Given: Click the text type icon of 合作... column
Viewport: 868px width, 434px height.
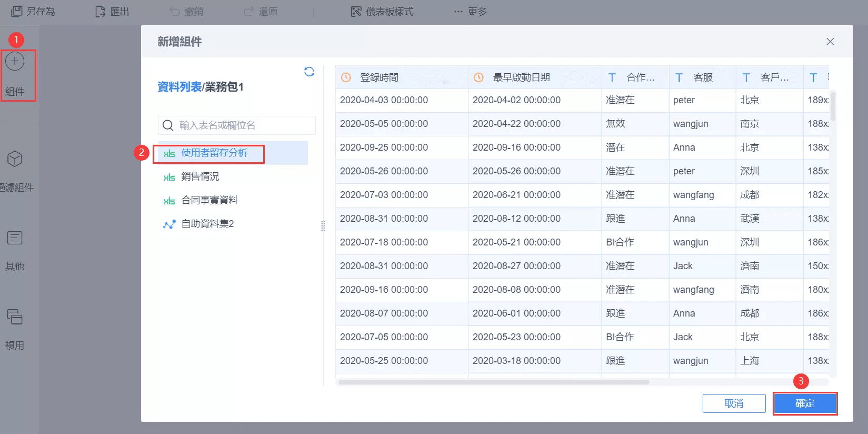Looking at the screenshot, I should (612, 78).
